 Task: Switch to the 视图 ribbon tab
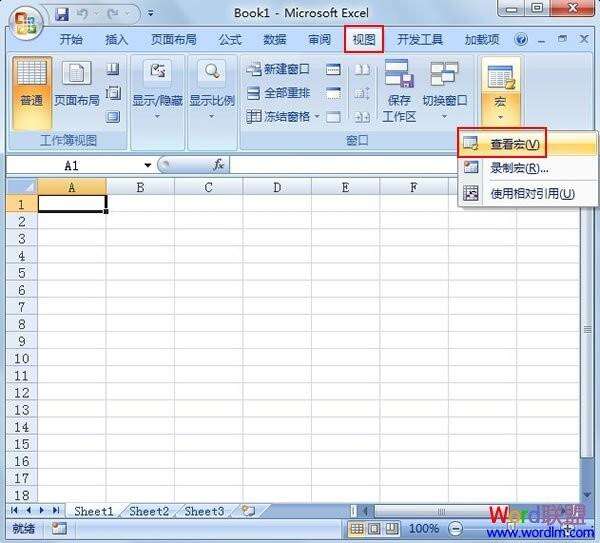(364, 39)
